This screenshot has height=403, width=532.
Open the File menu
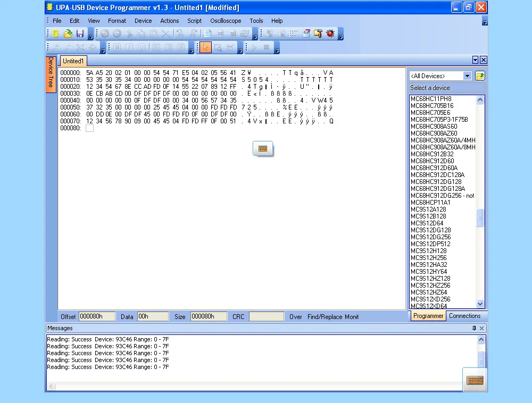pyautogui.click(x=57, y=21)
